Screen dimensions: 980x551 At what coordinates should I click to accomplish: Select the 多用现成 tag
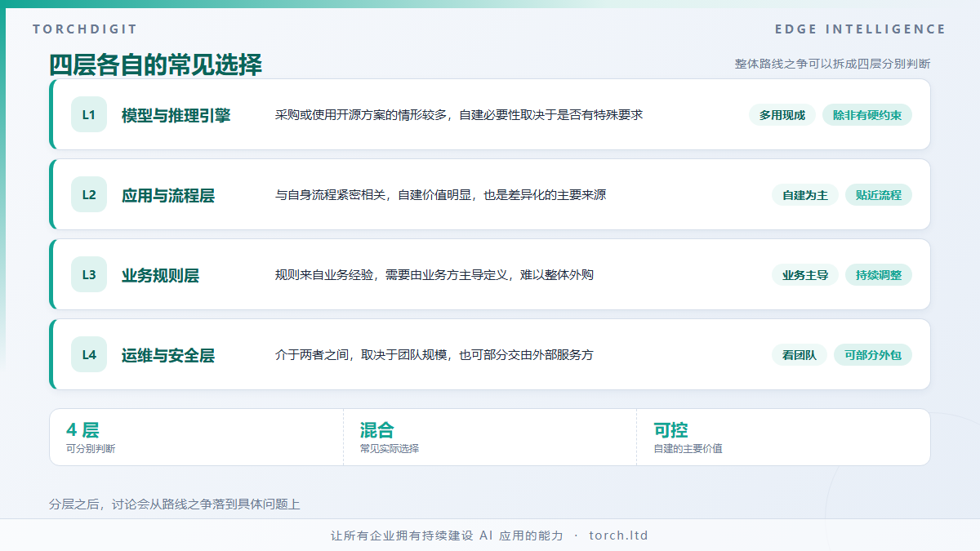pos(782,115)
